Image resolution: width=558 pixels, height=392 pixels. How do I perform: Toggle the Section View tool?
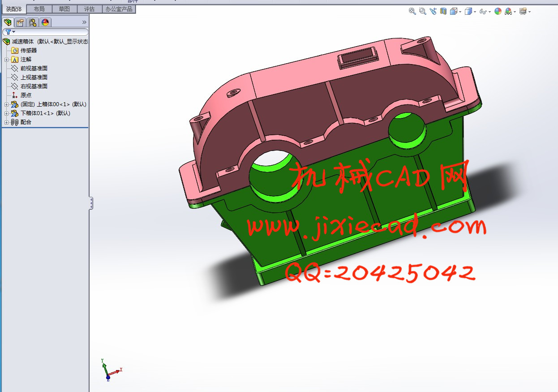443,12
